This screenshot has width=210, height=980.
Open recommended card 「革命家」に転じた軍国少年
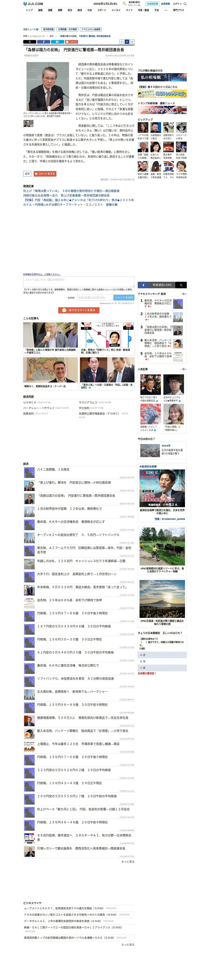(x=50, y=339)
